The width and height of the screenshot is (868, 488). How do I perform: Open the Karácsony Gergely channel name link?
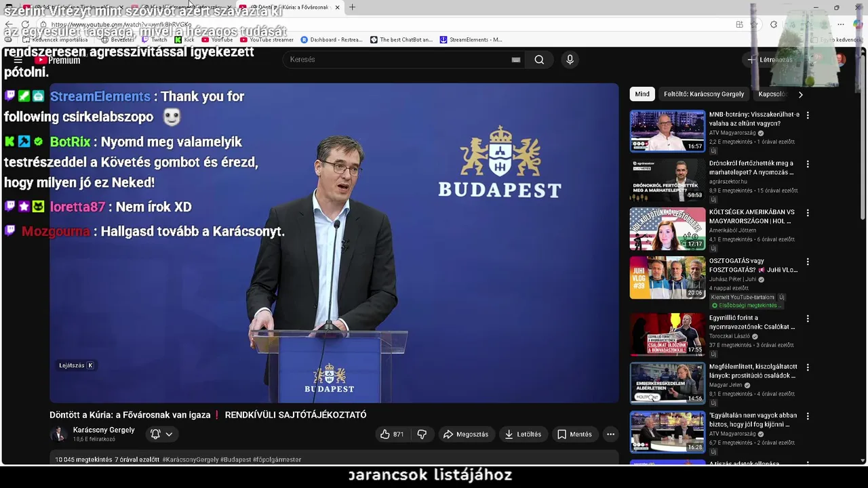(x=104, y=430)
